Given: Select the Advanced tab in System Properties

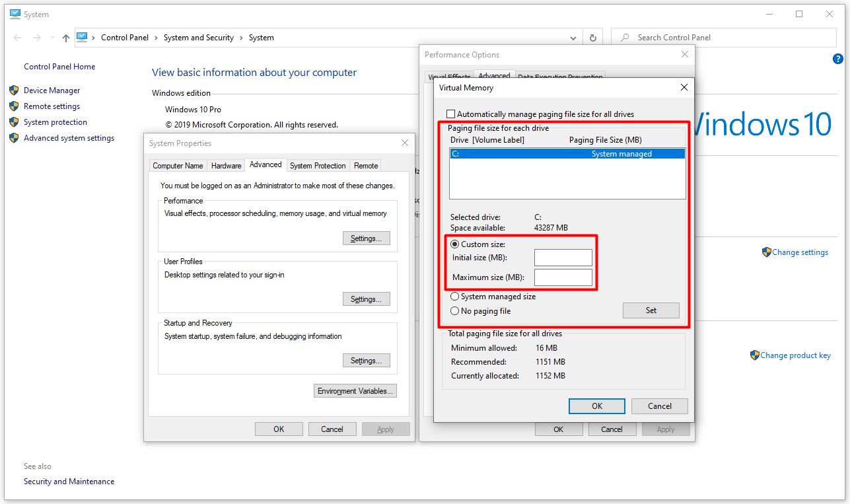Looking at the screenshot, I should click(x=266, y=164).
